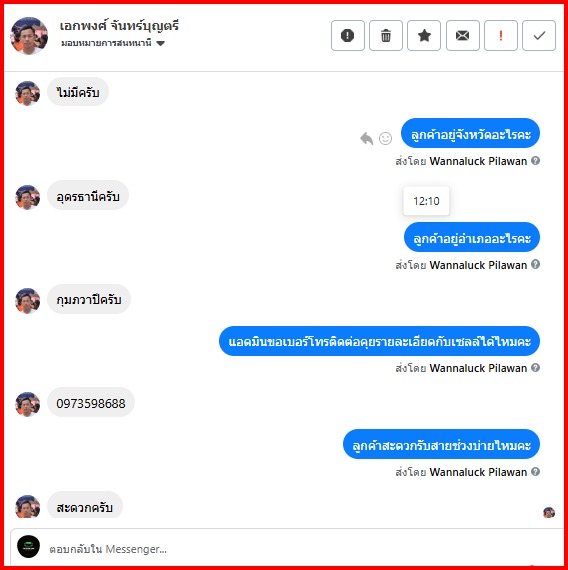Image resolution: width=568 pixels, height=570 pixels.
Task: Mark conversation done with checkmark
Action: tap(539, 36)
